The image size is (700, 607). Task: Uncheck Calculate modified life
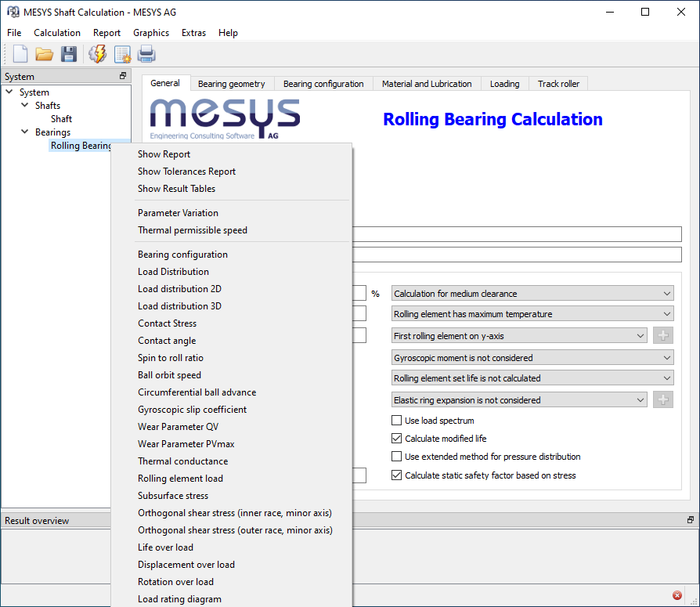(x=397, y=439)
